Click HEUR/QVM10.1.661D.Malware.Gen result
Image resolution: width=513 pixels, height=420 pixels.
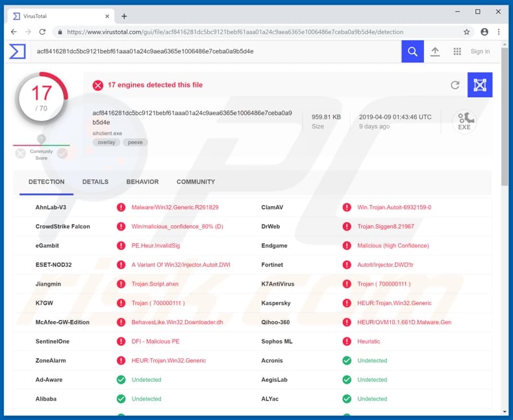pyautogui.click(x=405, y=322)
